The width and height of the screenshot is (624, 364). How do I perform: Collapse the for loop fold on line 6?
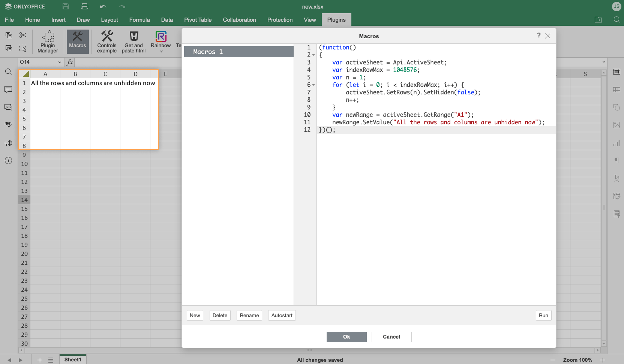[313, 85]
